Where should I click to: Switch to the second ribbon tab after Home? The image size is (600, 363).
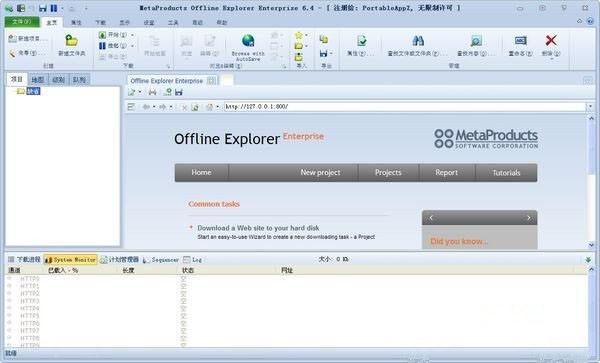point(76,23)
